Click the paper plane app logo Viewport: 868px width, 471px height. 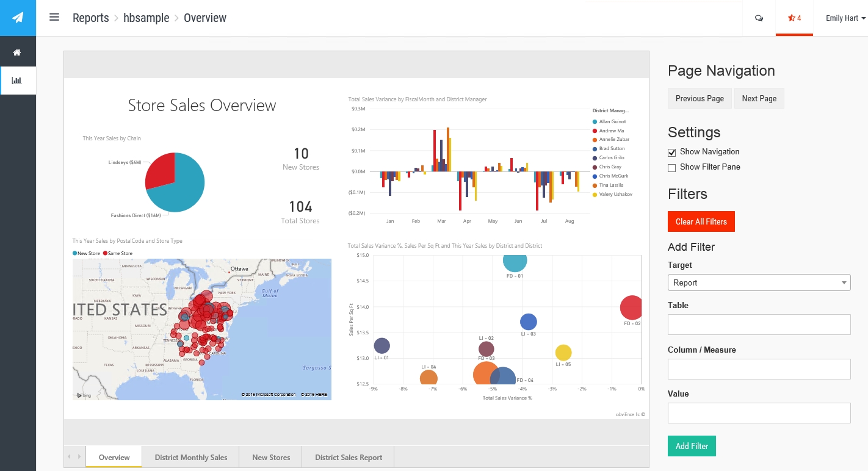point(18,18)
